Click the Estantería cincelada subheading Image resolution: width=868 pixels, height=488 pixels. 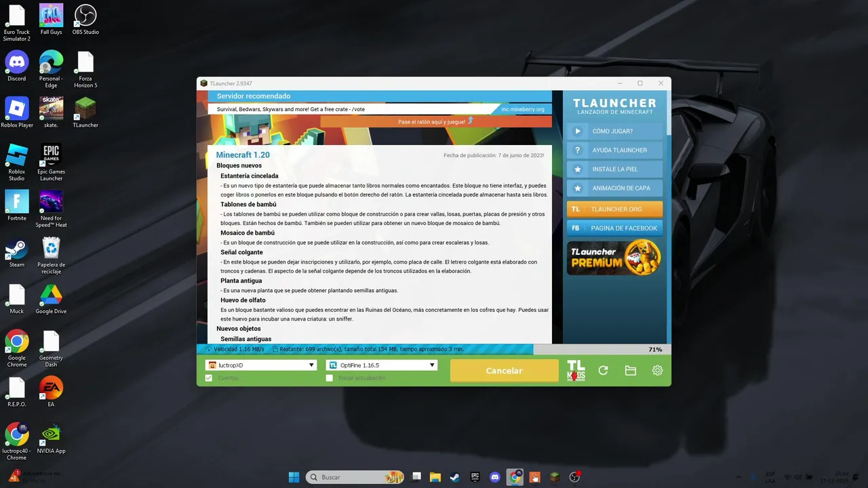(250, 176)
